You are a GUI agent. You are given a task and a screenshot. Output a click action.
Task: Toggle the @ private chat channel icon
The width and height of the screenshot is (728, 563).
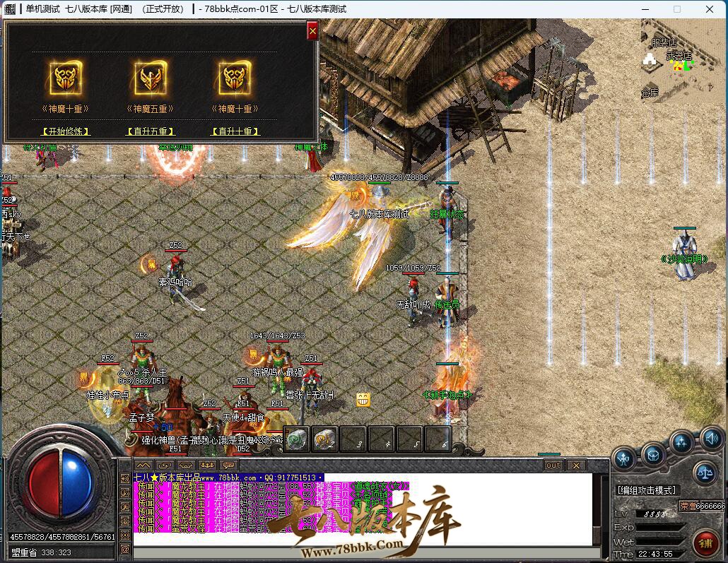pyautogui.click(x=125, y=550)
